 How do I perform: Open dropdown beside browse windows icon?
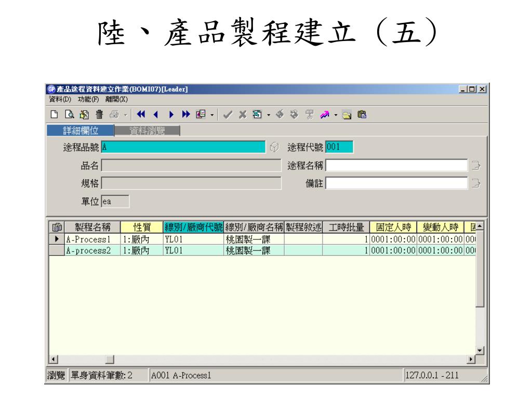tap(212, 115)
